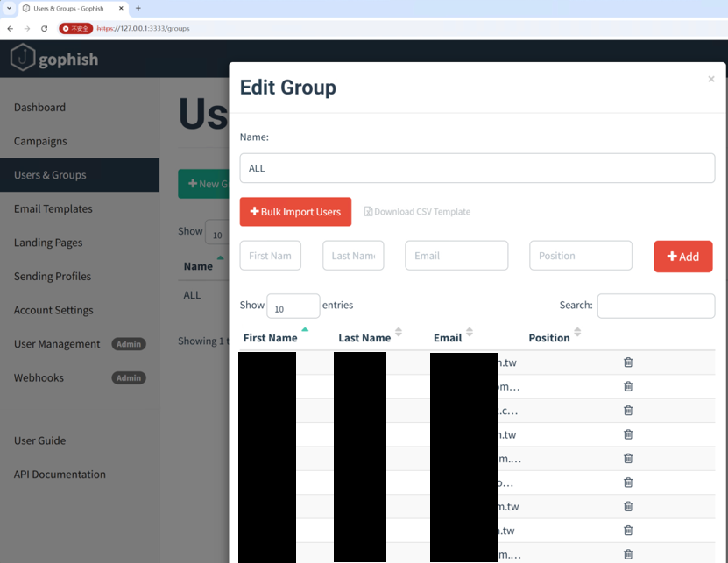
Task: Click the insecure connection warning badge
Action: click(75, 28)
